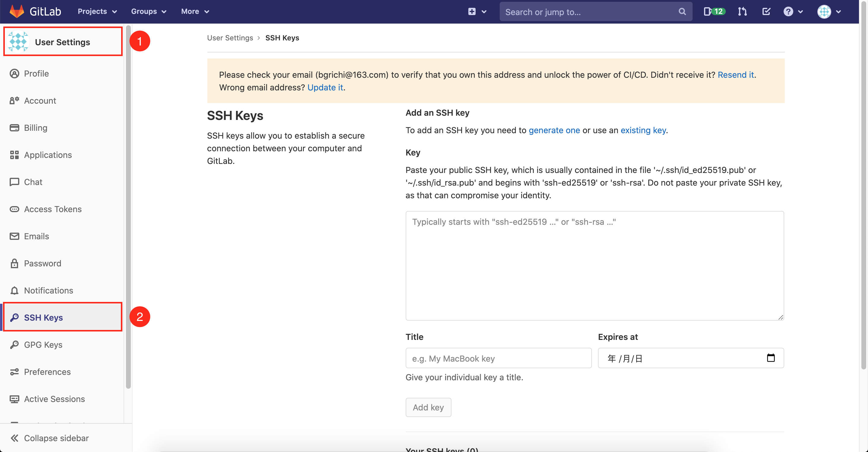The width and height of the screenshot is (868, 452).
Task: Click into the SSH Key textarea
Action: tap(594, 265)
